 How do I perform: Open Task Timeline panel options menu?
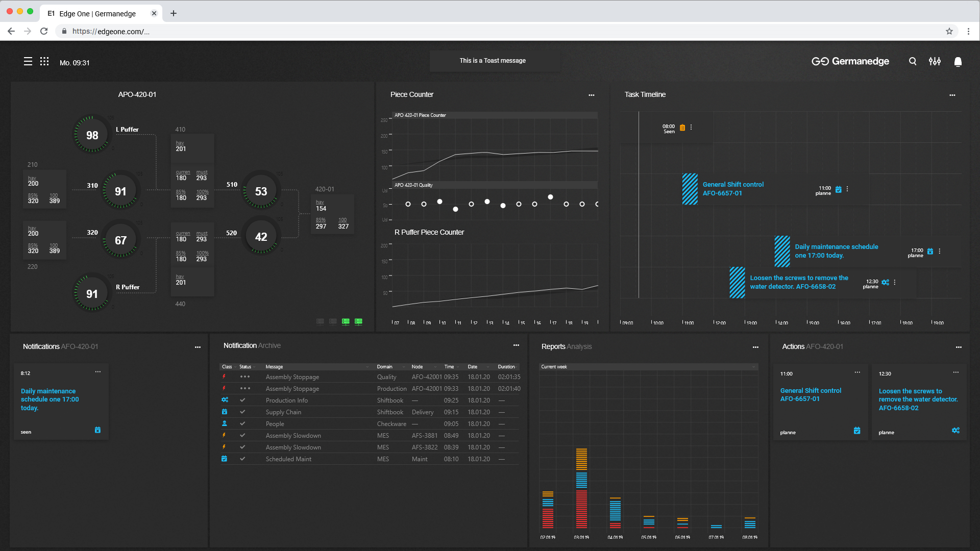pos(952,95)
